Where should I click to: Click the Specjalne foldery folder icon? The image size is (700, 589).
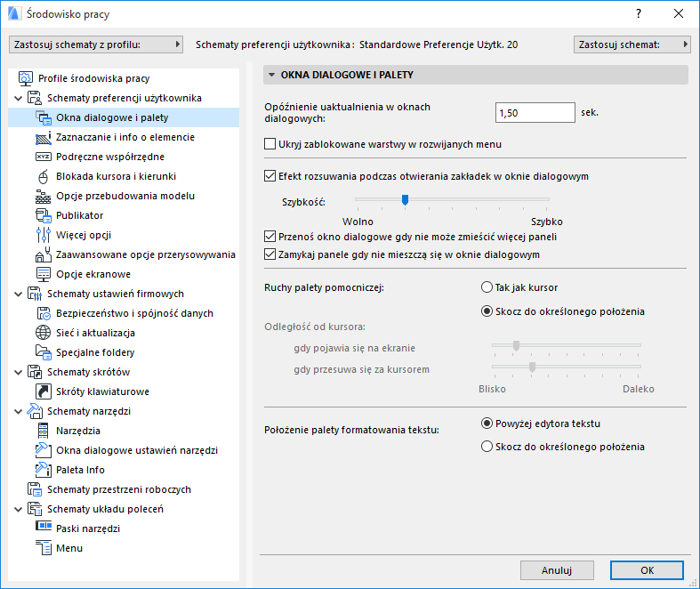pos(44,352)
